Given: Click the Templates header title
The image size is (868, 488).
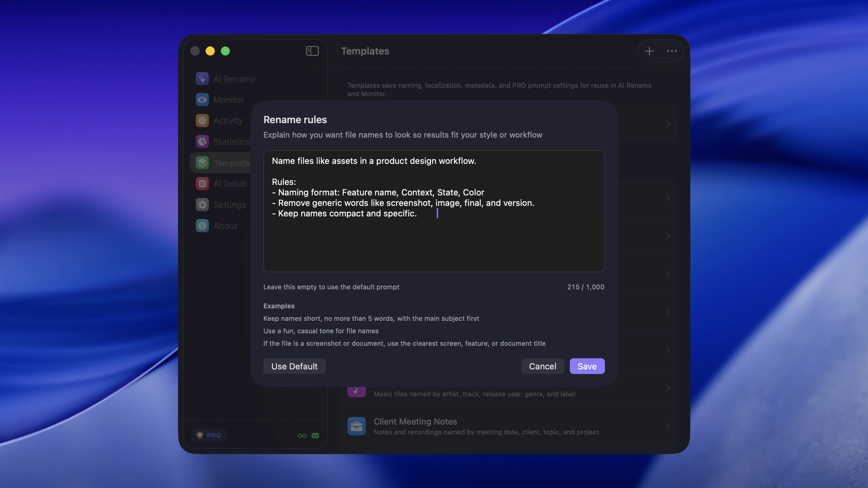Looking at the screenshot, I should pyautogui.click(x=365, y=51).
